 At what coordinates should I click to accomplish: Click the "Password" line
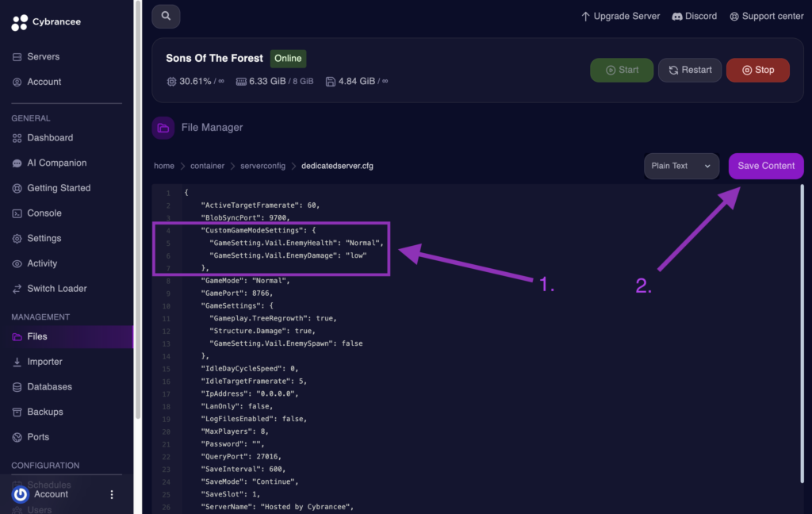click(x=232, y=444)
